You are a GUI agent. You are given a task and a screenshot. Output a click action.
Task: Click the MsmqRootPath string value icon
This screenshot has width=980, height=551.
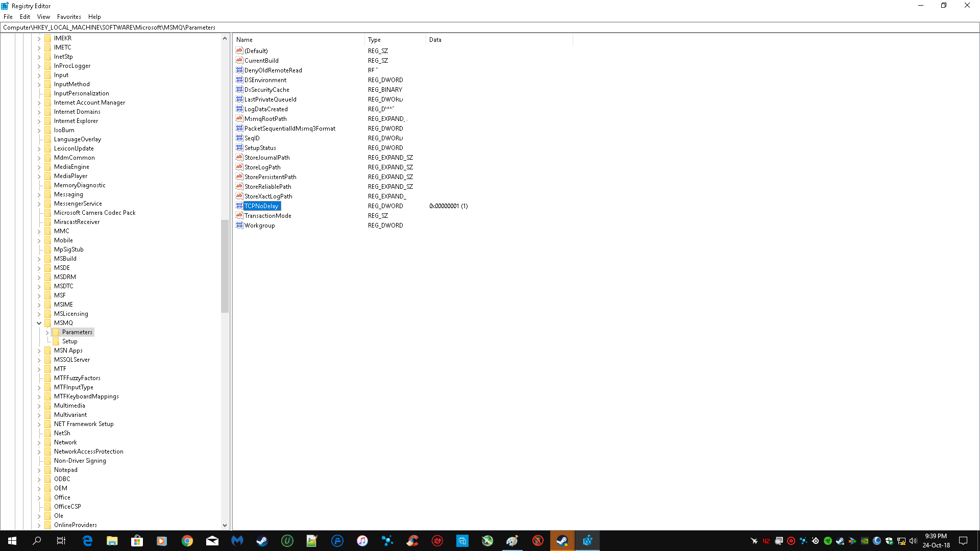239,118
